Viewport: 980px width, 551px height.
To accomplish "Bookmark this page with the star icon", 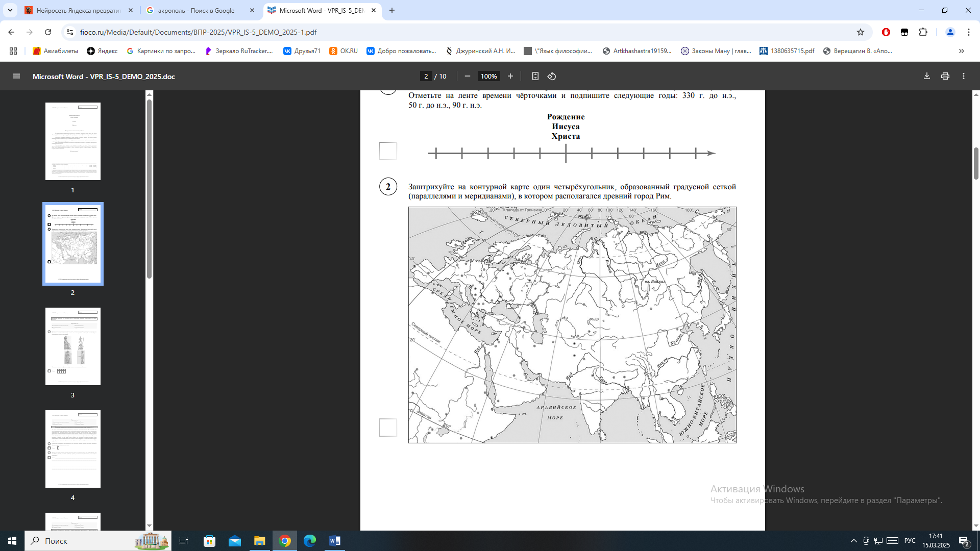I will tap(861, 32).
